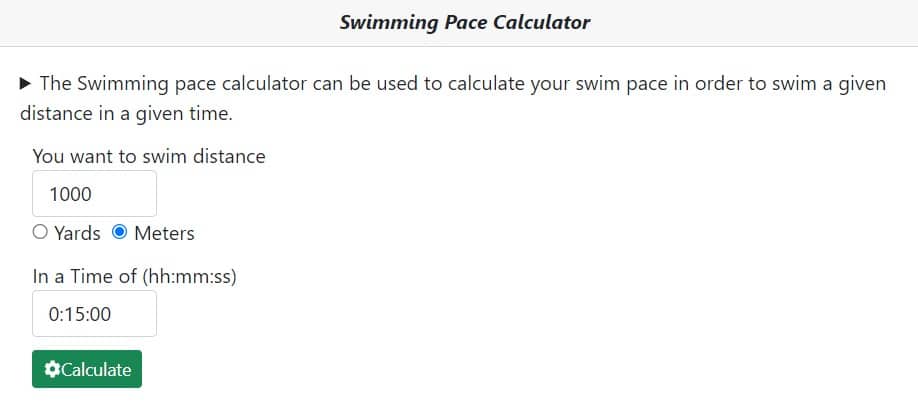918x415 pixels.
Task: Select the Yards radio button
Action: click(x=40, y=232)
